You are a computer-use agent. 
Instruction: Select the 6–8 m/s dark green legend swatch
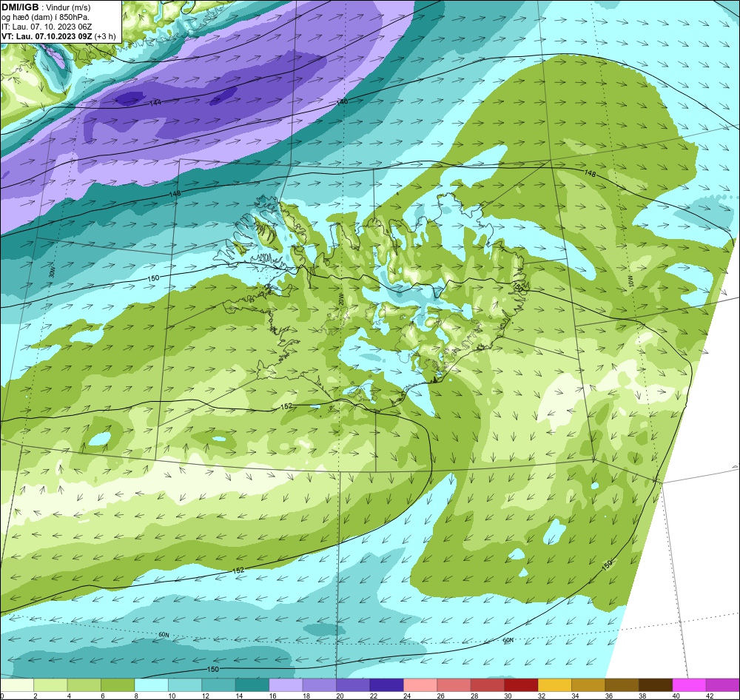pyautogui.click(x=118, y=685)
